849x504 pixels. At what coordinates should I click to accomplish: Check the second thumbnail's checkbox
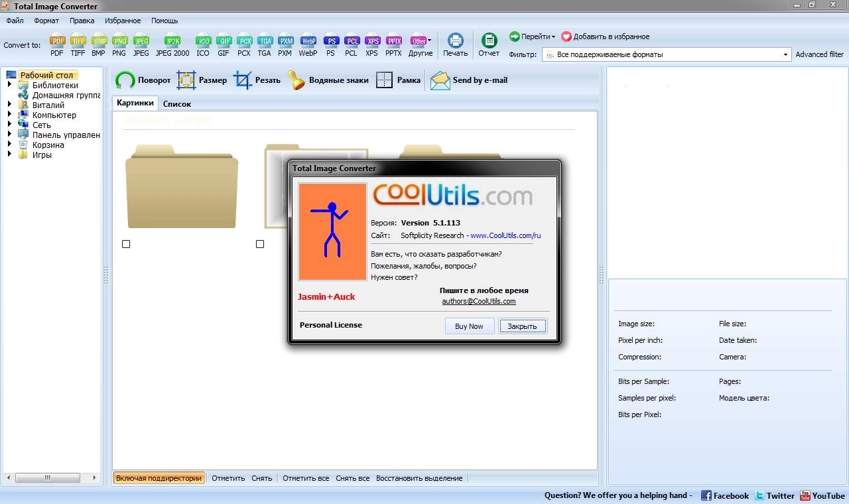[x=260, y=244]
